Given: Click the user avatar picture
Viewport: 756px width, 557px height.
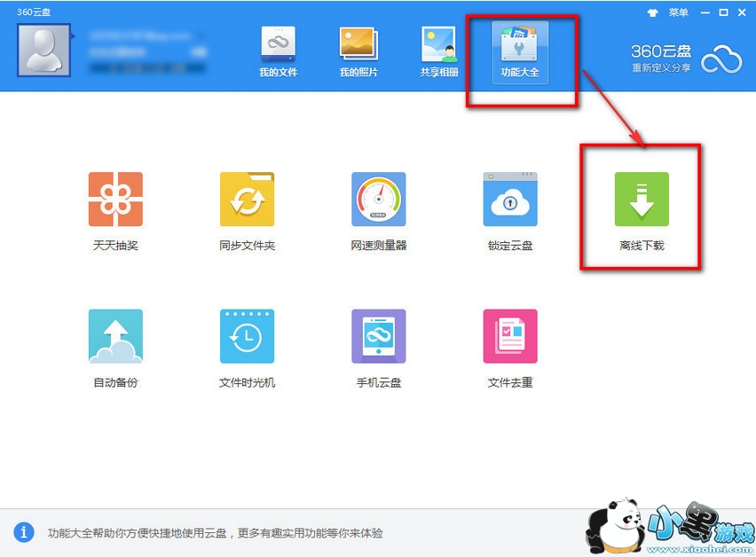Looking at the screenshot, I should (43, 50).
